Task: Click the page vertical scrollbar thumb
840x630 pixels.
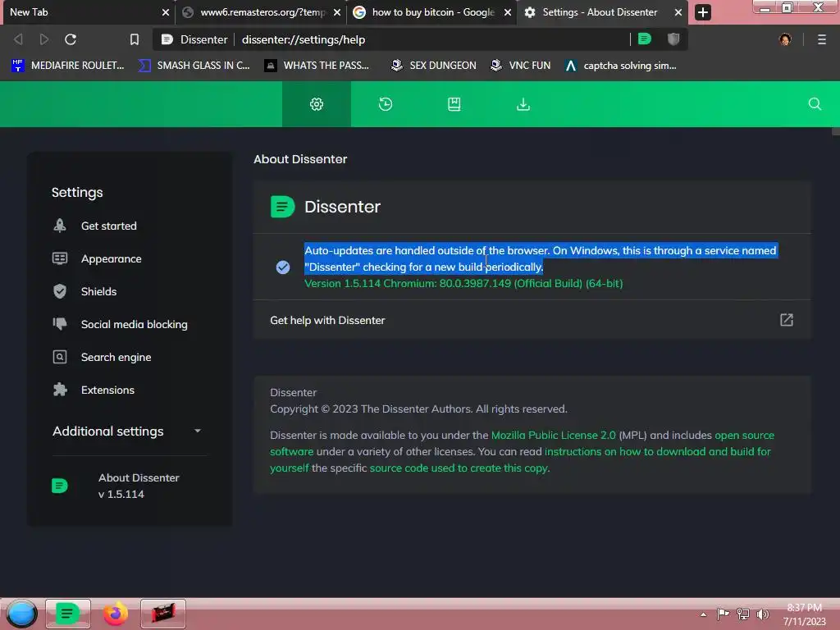Action: (835, 132)
